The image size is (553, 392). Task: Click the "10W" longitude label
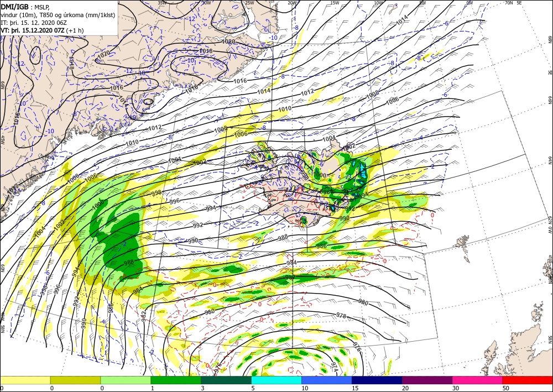pyautogui.click(x=378, y=3)
